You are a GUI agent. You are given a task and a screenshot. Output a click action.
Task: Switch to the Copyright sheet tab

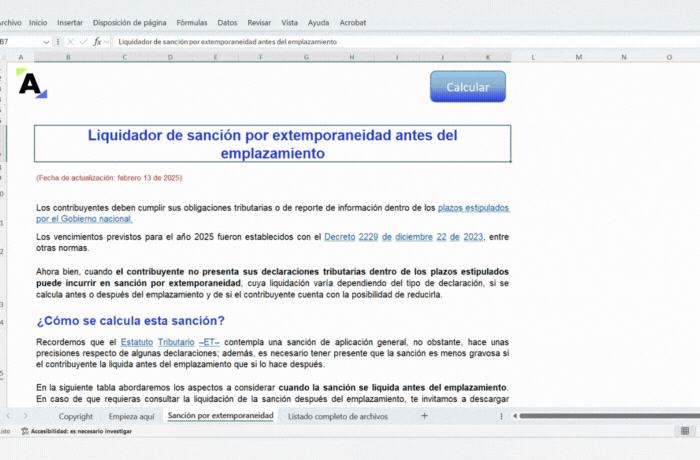pyautogui.click(x=76, y=416)
